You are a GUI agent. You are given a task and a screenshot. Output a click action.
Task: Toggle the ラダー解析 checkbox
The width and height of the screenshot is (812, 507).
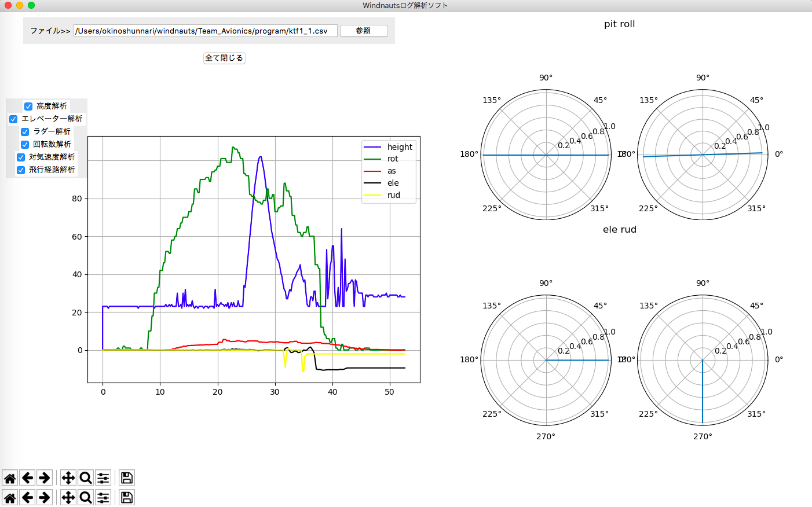pos(25,131)
